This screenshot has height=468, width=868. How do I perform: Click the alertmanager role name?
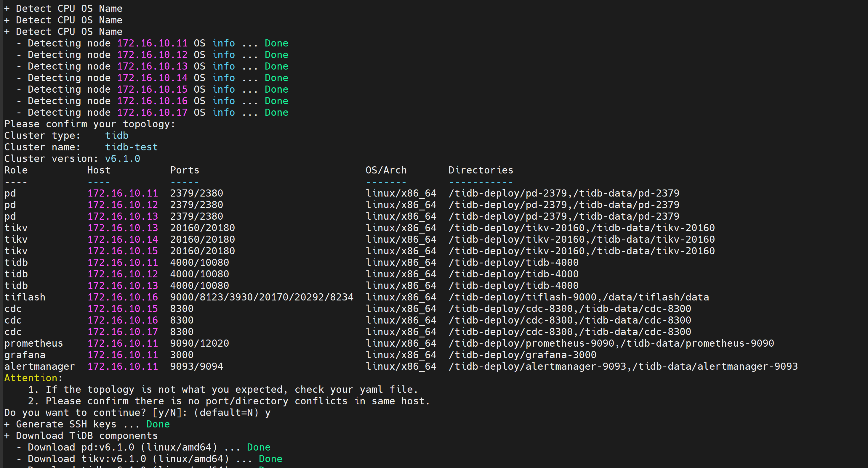click(39, 366)
